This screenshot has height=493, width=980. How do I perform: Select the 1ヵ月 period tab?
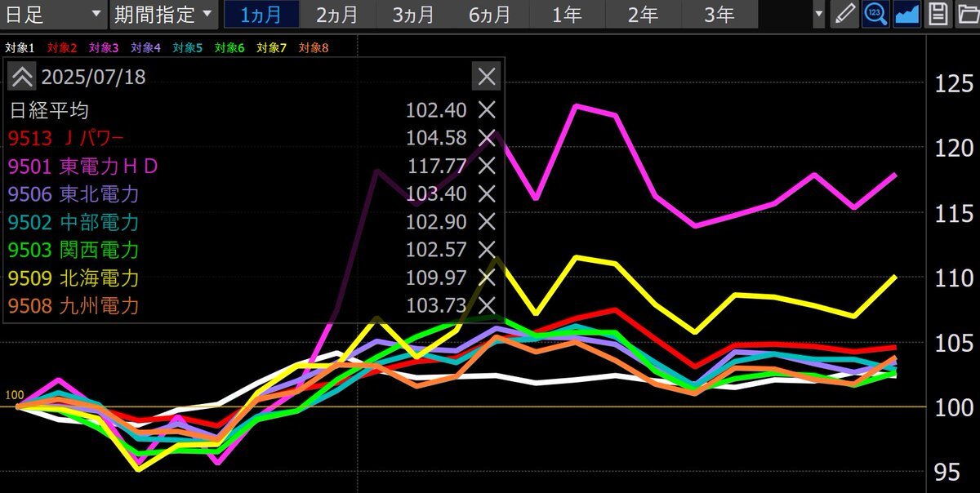(260, 15)
